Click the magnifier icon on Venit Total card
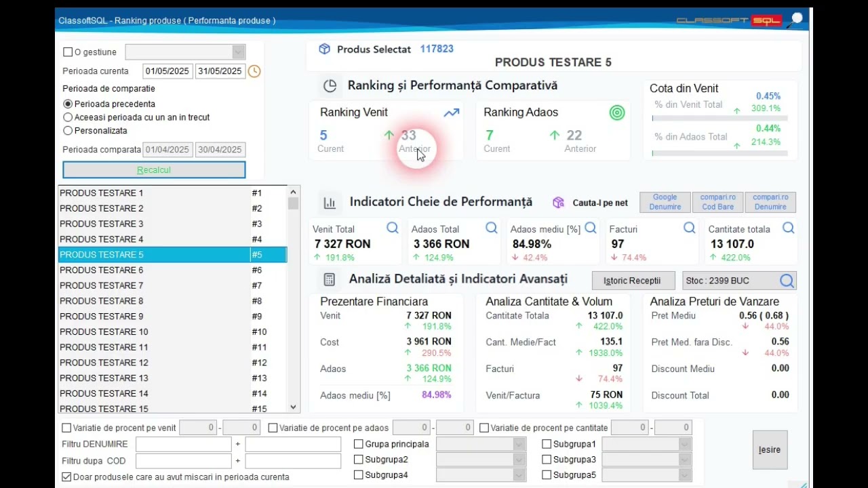This screenshot has height=488, width=868. (393, 228)
